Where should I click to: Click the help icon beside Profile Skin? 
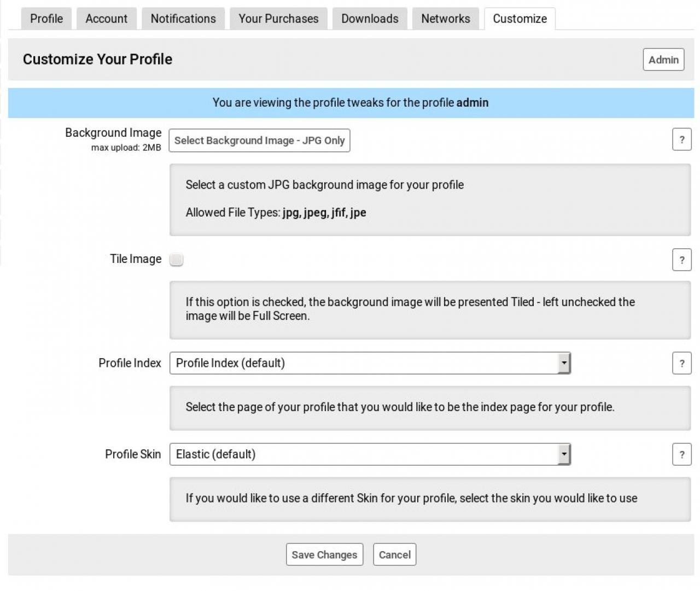[x=681, y=454]
